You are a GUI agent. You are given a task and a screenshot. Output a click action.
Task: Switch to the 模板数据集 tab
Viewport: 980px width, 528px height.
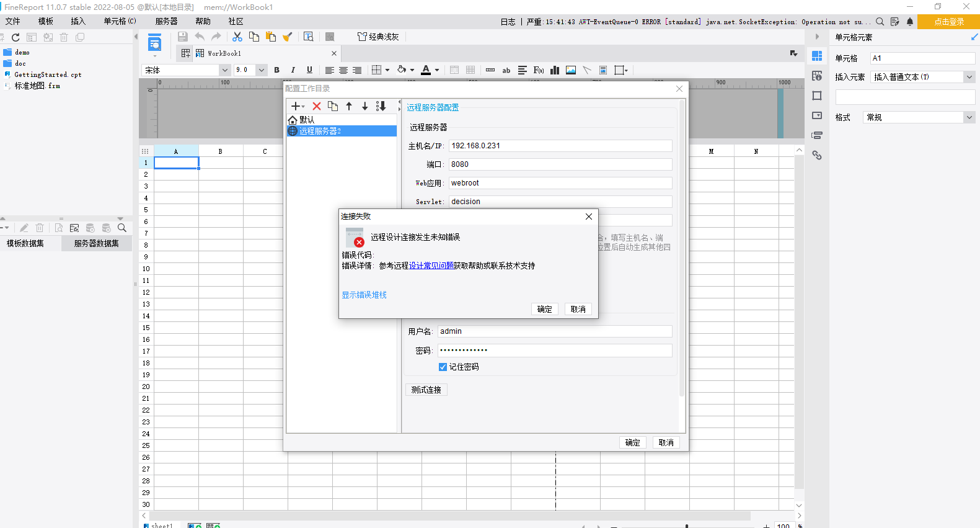tap(25, 244)
